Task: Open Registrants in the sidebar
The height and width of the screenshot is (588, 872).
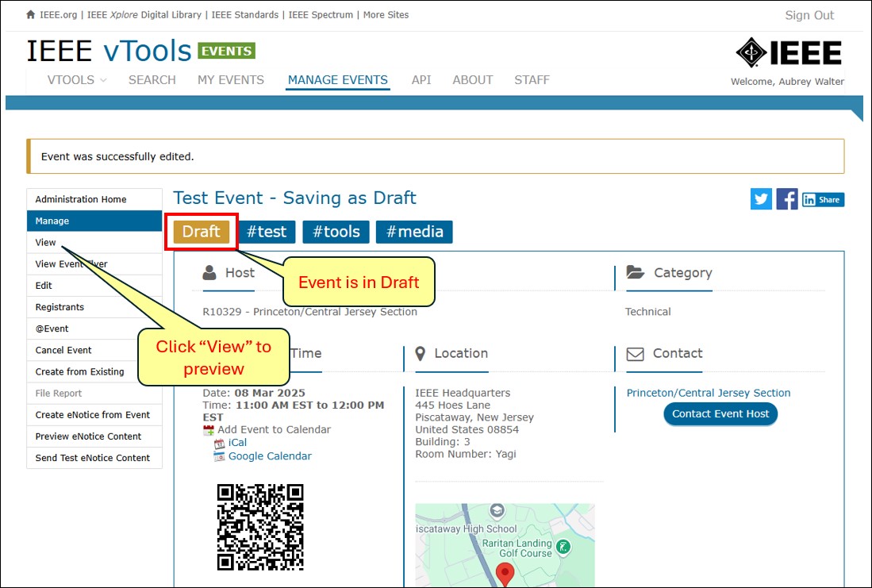Action: 94,307
